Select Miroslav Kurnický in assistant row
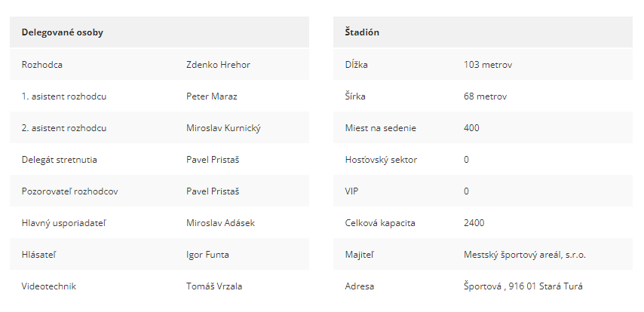 click(223, 128)
